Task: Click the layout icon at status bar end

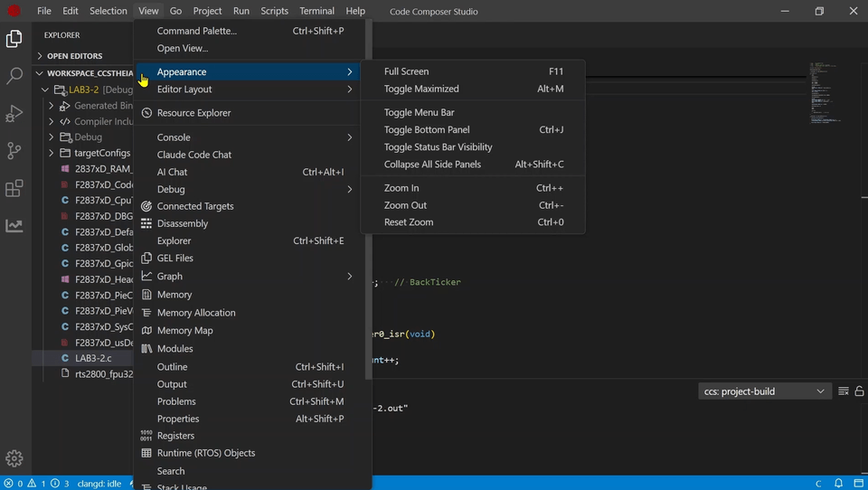Action: coord(859,484)
